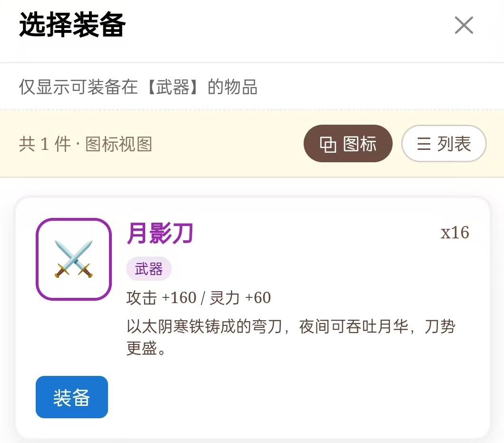This screenshot has height=443, width=504.
Task: Click the item name 月影刀
Action: coord(159,233)
